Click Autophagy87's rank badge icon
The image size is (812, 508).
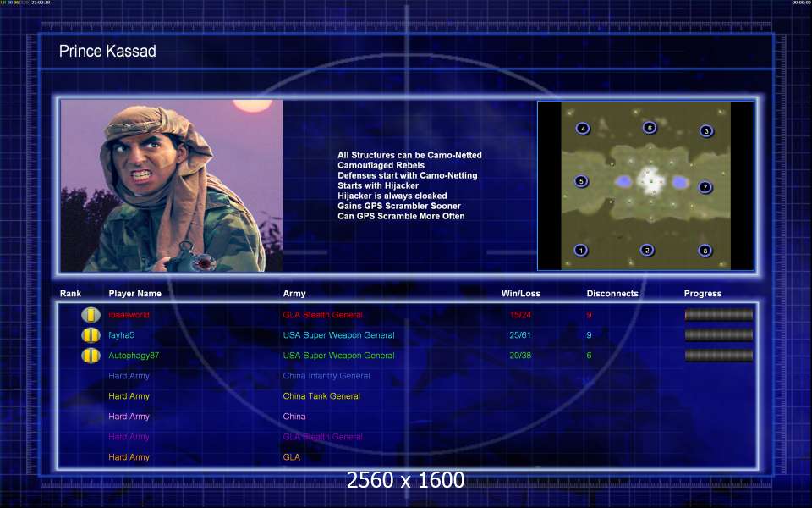point(91,356)
